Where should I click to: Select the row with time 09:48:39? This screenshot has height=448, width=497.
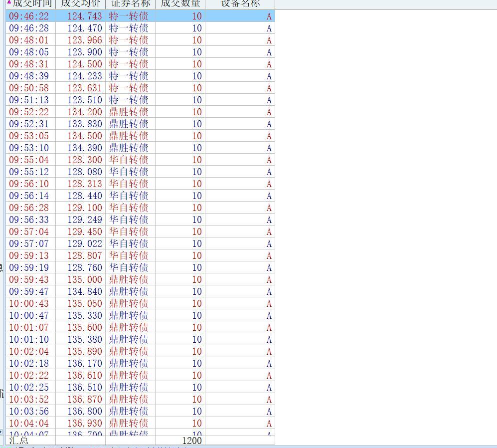click(x=140, y=76)
